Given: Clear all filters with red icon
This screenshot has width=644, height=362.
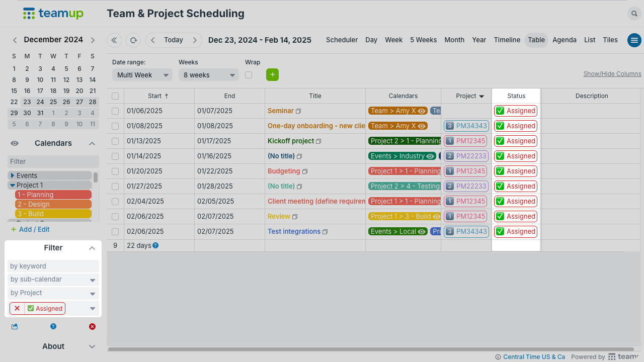Looking at the screenshot, I should click(x=92, y=326).
